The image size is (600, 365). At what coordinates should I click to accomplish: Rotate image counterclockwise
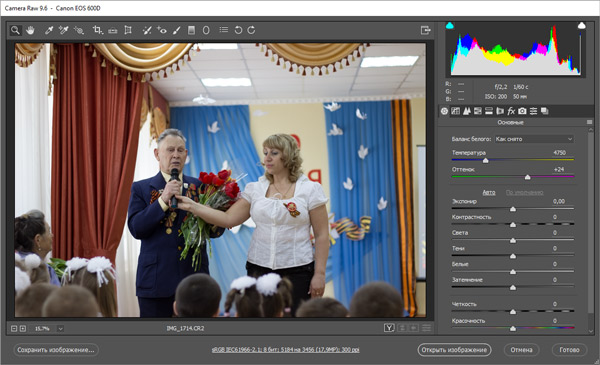click(x=238, y=30)
